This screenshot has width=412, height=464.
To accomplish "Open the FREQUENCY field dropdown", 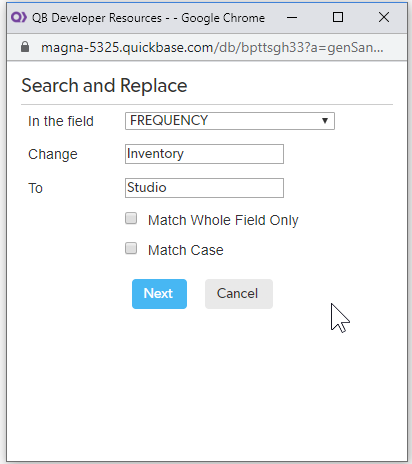I will [x=230, y=121].
